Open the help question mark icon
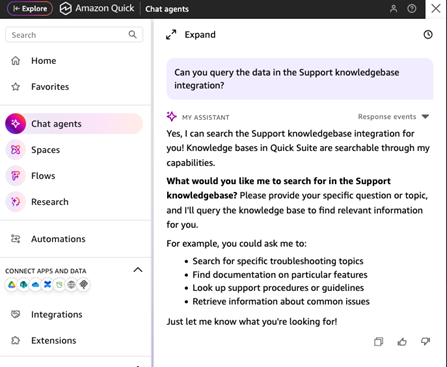The width and height of the screenshot is (447, 367). tap(412, 9)
